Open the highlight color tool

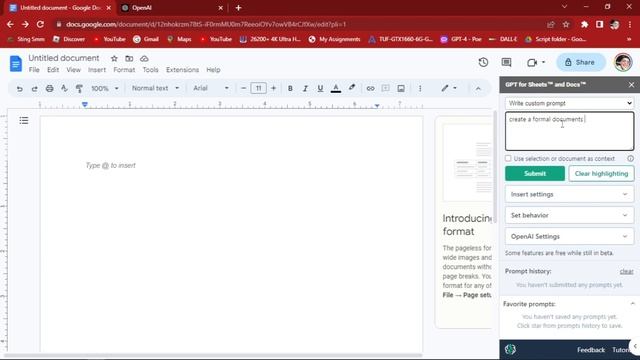pos(352,88)
